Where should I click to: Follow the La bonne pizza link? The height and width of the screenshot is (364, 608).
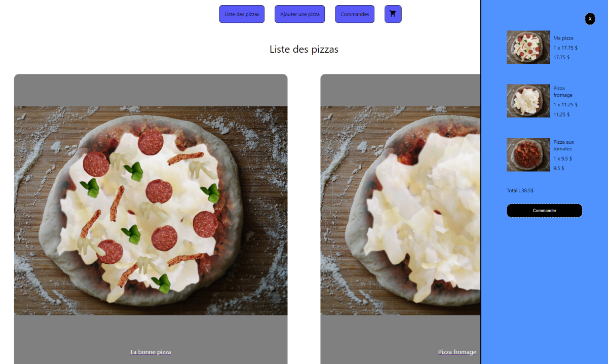[150, 352]
